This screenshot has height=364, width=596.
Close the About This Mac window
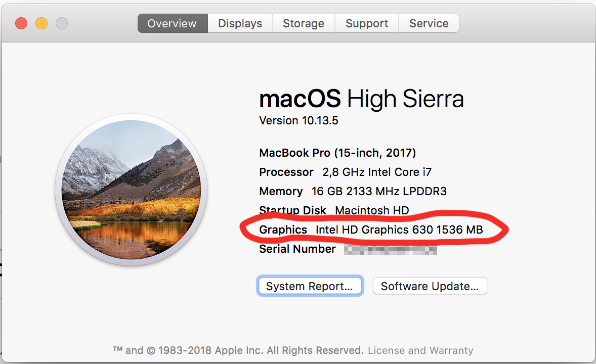21,23
